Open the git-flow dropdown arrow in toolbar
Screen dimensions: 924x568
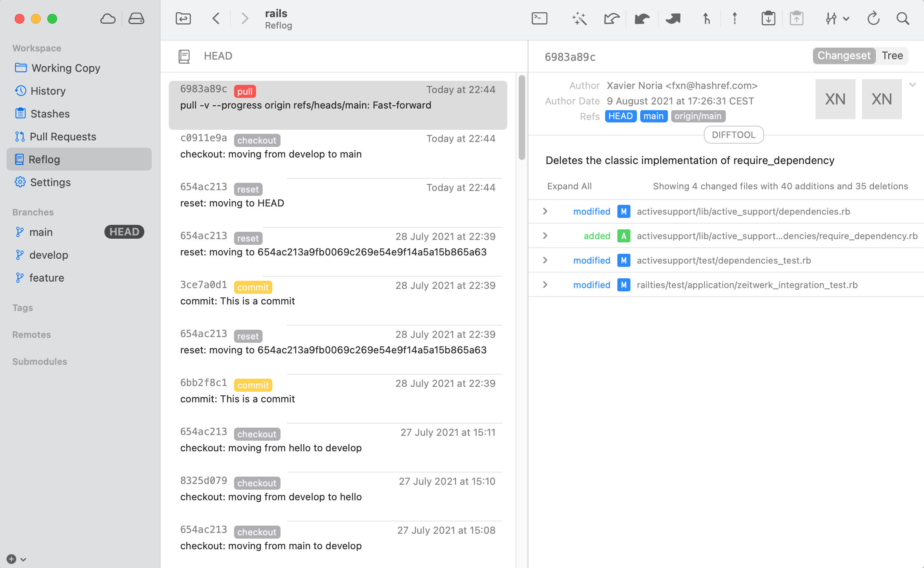[x=846, y=19]
